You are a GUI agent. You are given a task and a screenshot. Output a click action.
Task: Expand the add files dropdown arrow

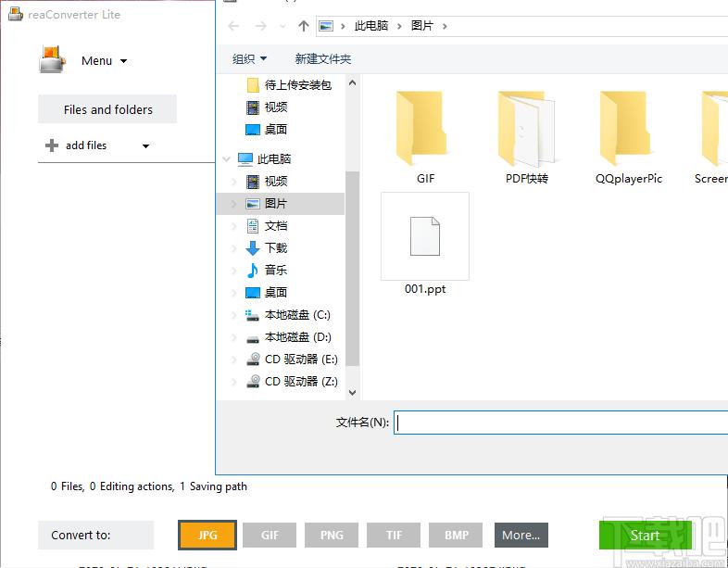[145, 145]
